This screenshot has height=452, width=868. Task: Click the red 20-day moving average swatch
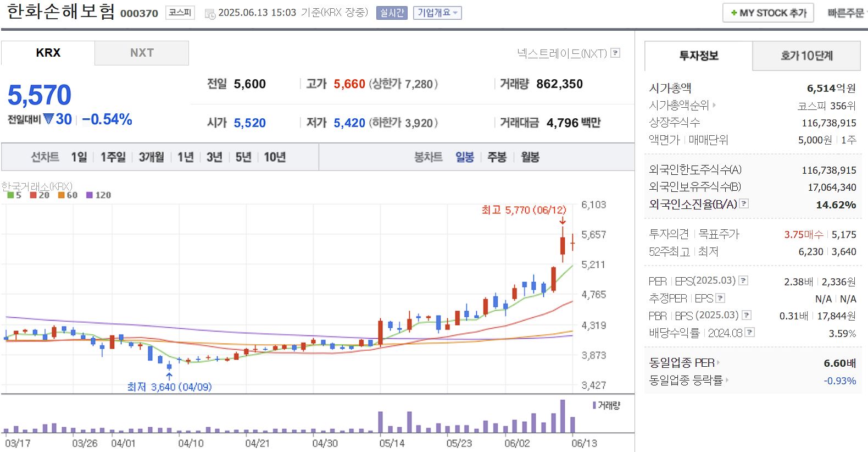point(33,195)
